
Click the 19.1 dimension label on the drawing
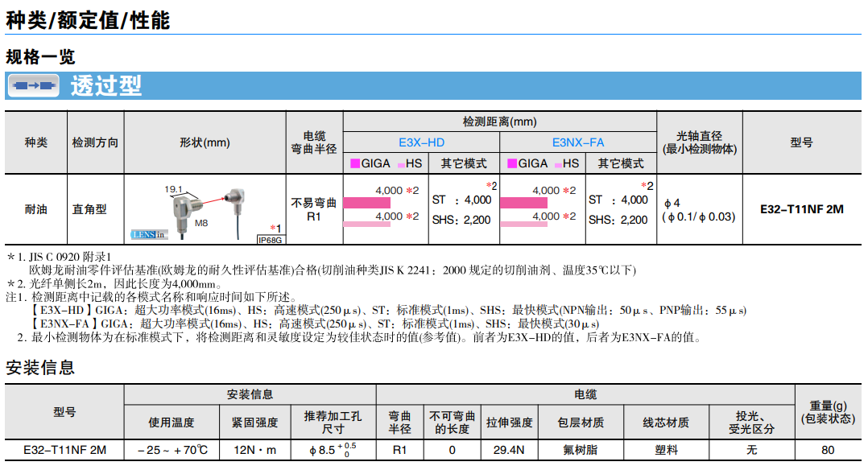(173, 189)
